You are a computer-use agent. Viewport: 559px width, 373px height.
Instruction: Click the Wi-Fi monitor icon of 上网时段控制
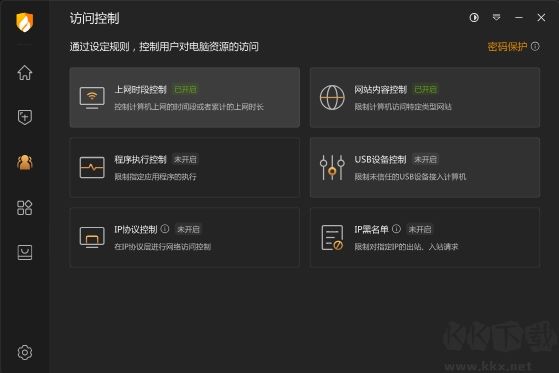(92, 98)
